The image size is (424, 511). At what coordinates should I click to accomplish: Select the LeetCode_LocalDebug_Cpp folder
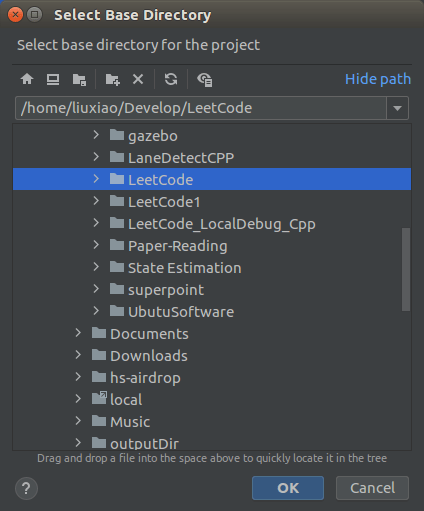[x=222, y=224]
